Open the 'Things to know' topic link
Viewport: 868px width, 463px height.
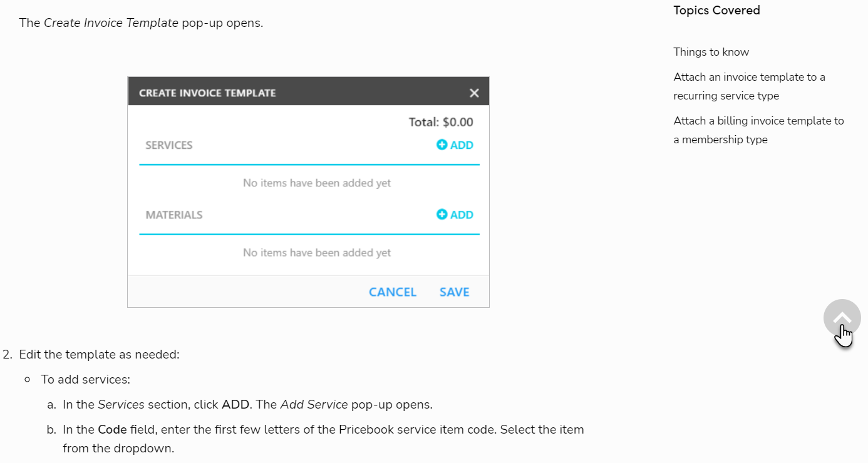pyautogui.click(x=711, y=52)
